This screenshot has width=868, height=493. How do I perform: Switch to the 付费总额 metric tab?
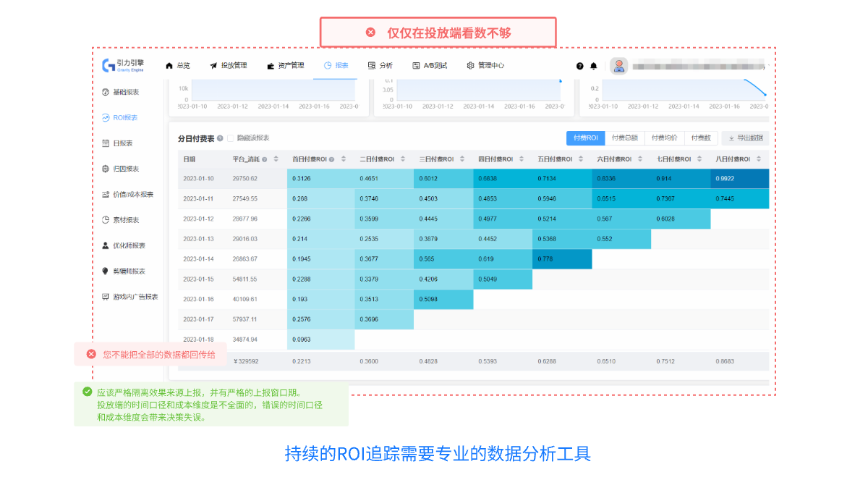[x=624, y=138]
